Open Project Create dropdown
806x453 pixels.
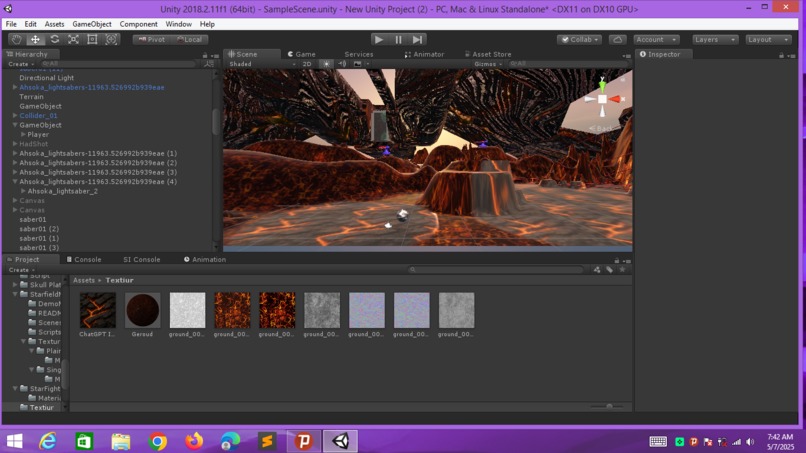[22, 269]
